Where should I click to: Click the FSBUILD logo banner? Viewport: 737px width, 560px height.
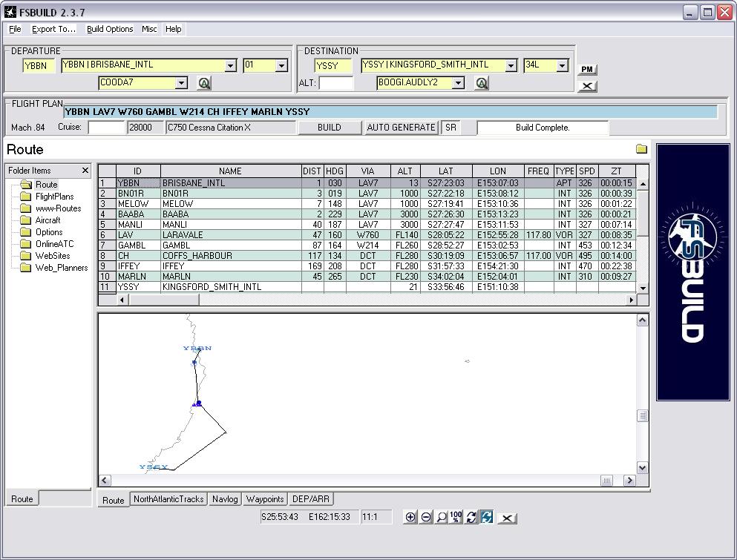coord(692,272)
